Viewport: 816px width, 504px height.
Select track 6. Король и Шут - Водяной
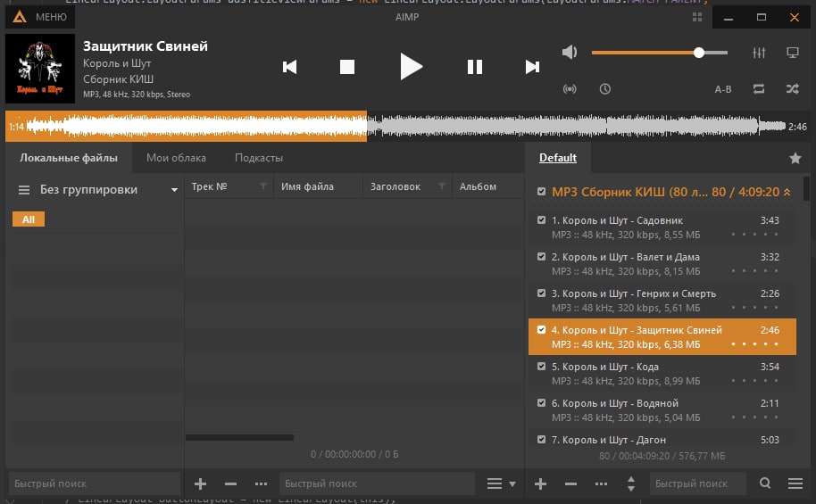pos(662,409)
